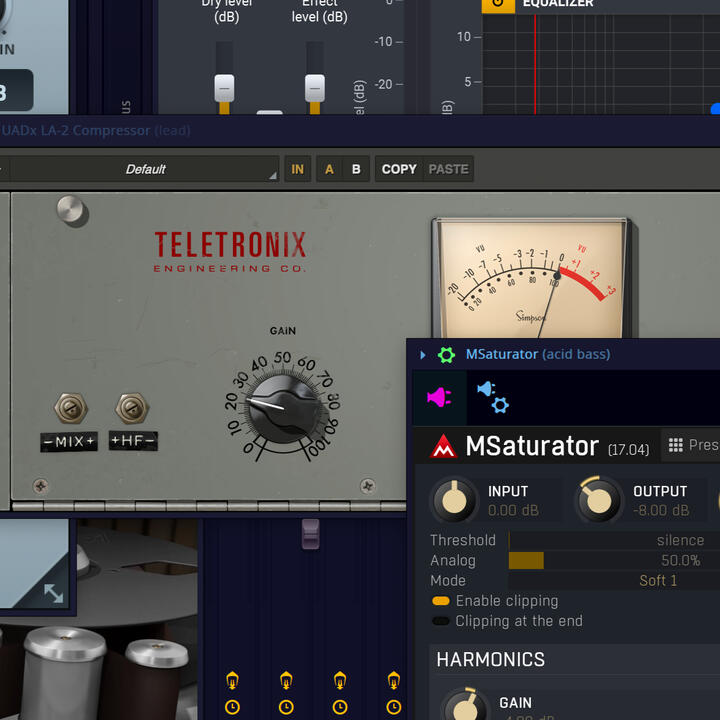Click the COPY button
The image size is (720, 720).
point(399,169)
